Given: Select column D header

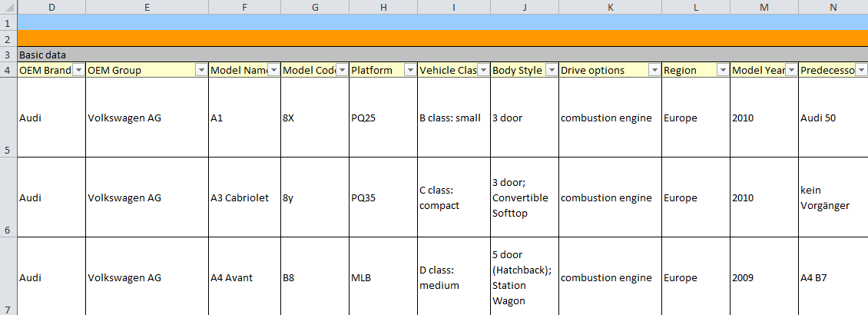Looking at the screenshot, I should click(x=51, y=7).
